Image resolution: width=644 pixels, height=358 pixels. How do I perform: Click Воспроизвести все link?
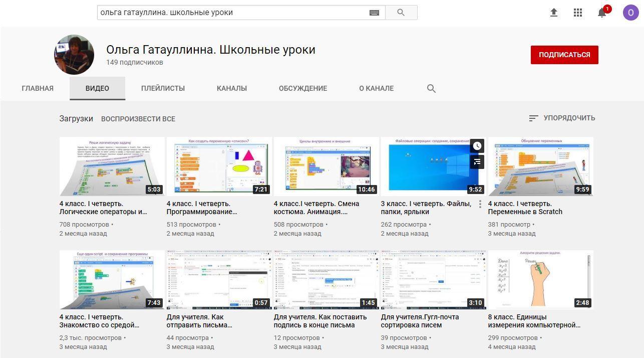click(138, 119)
